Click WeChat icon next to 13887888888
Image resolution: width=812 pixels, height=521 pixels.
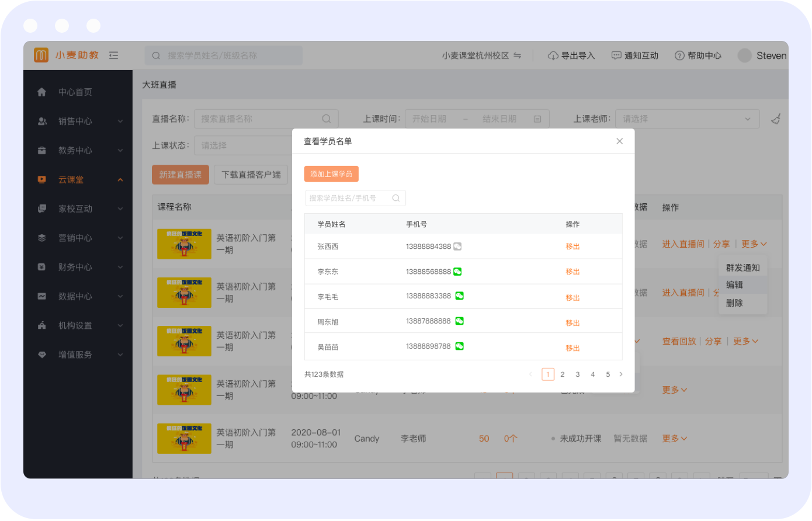460,321
